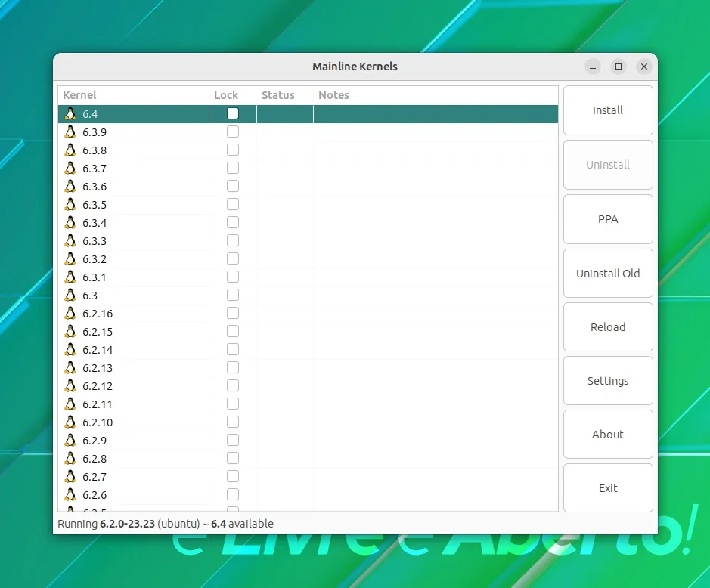The height and width of the screenshot is (588, 710).
Task: Install the selected kernel
Action: (608, 110)
